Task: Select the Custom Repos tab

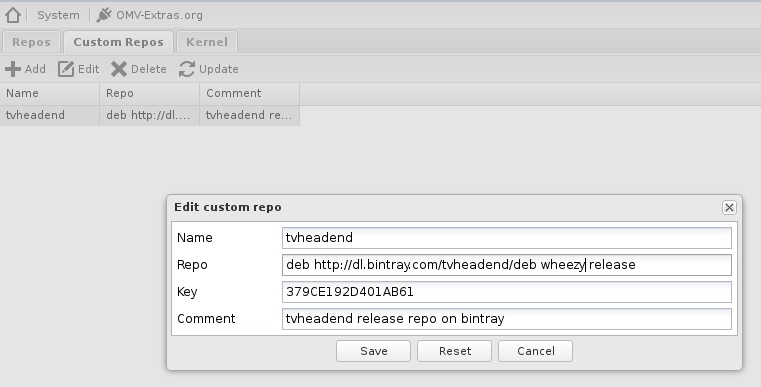Action: [x=118, y=42]
